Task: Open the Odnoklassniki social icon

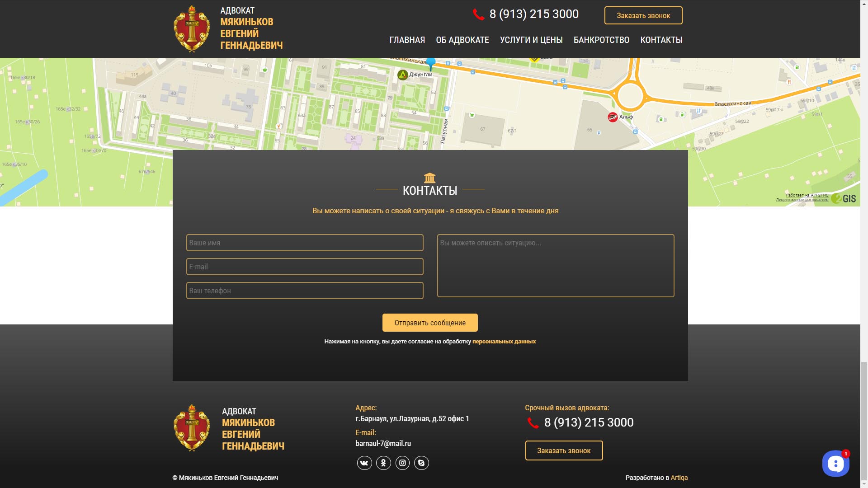Action: click(x=383, y=463)
